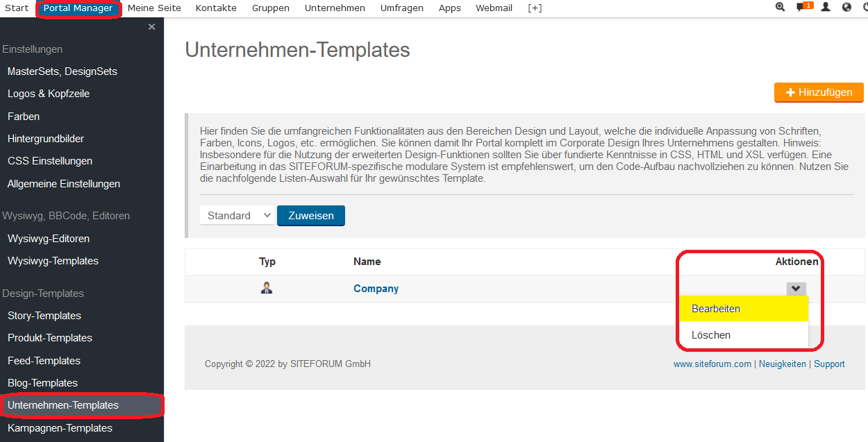868x442 pixels.
Task: Open the Standard template dropdown
Action: point(238,216)
